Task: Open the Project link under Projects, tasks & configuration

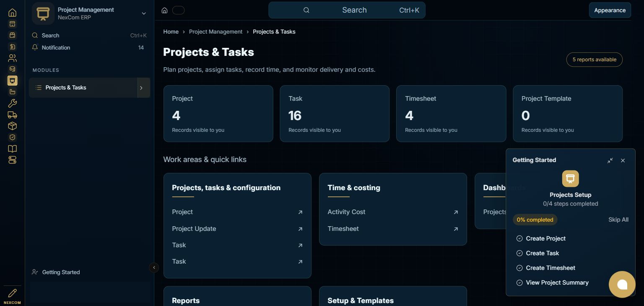Action: pyautogui.click(x=237, y=212)
